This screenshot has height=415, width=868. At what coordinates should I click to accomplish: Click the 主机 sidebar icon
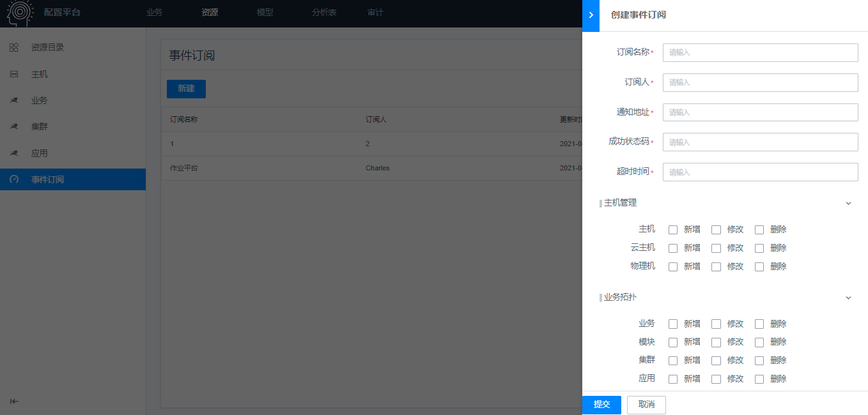[x=14, y=75]
